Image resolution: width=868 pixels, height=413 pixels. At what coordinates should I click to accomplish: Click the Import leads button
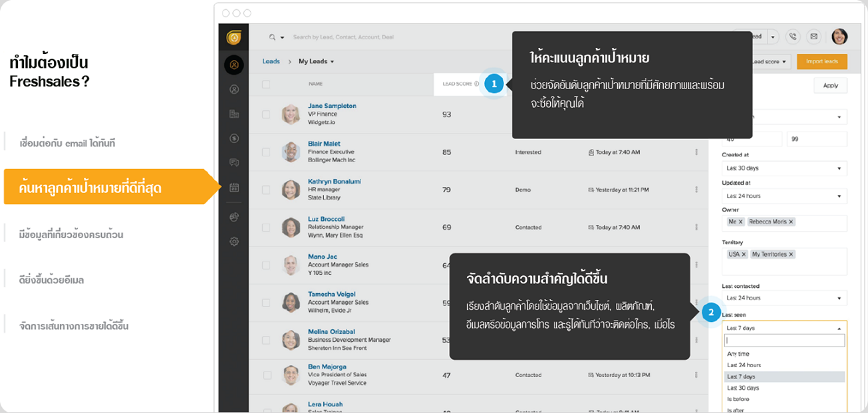(x=822, y=62)
